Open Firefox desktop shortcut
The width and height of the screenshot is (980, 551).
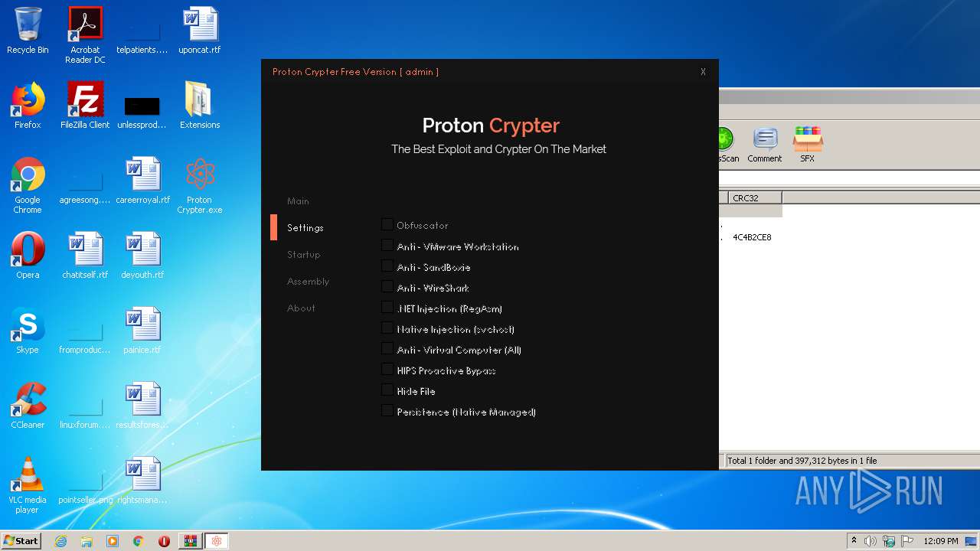(x=28, y=106)
